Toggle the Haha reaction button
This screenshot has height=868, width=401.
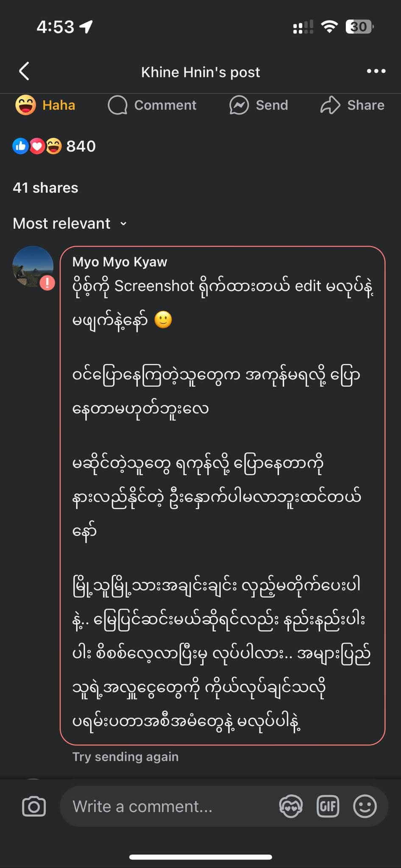tap(46, 105)
